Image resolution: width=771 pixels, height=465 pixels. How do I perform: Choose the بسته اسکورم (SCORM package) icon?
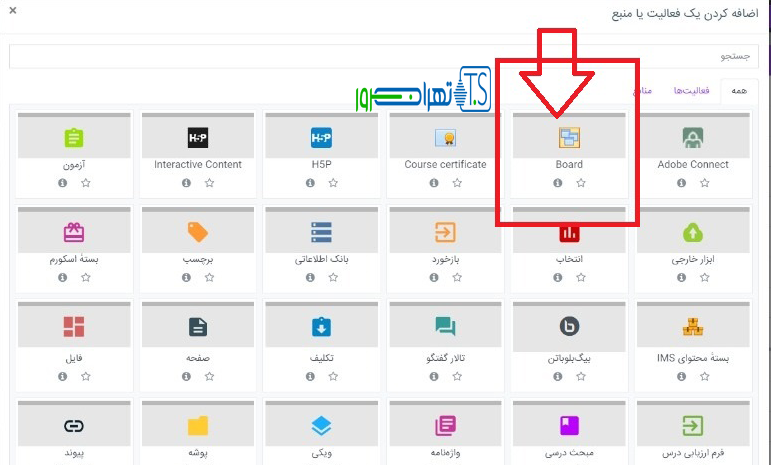pyautogui.click(x=74, y=233)
